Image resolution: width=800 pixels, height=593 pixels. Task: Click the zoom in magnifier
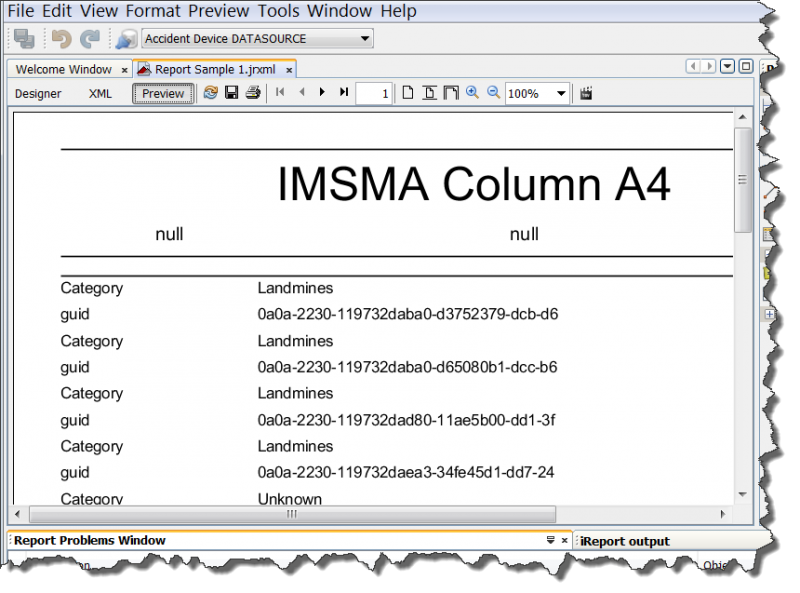[x=472, y=93]
